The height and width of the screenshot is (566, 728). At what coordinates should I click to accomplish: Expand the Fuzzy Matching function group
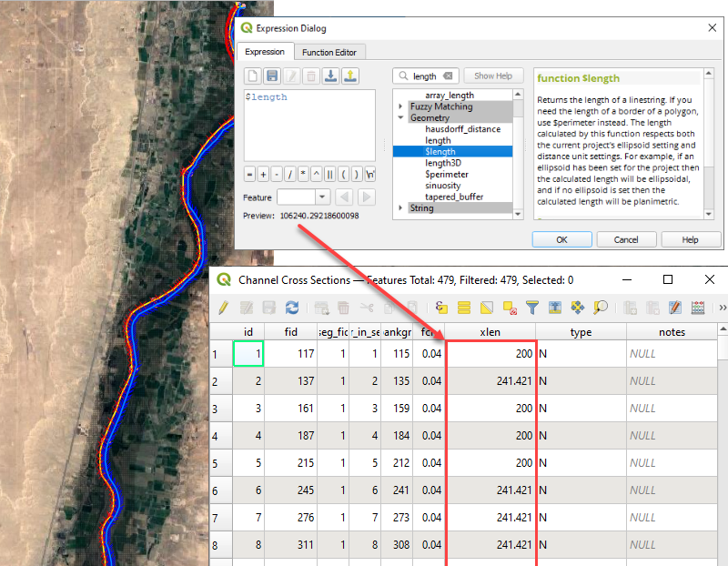[400, 106]
